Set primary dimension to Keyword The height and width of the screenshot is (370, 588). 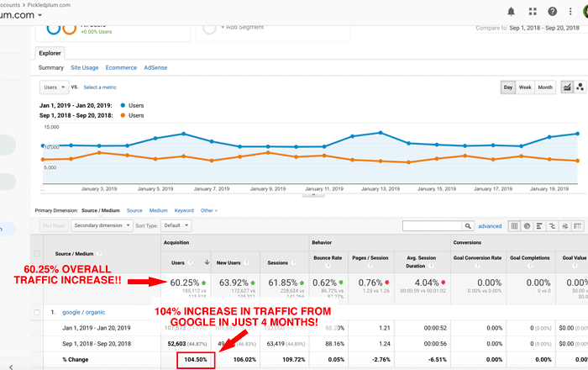[x=184, y=210]
